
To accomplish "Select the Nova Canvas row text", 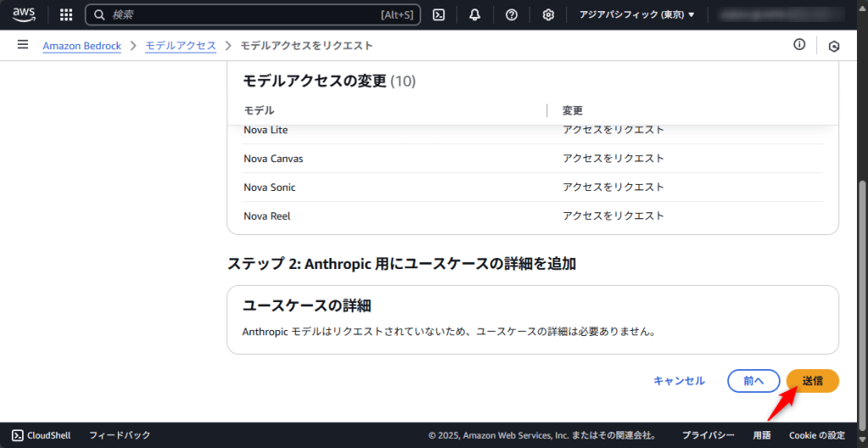I will click(x=273, y=159).
